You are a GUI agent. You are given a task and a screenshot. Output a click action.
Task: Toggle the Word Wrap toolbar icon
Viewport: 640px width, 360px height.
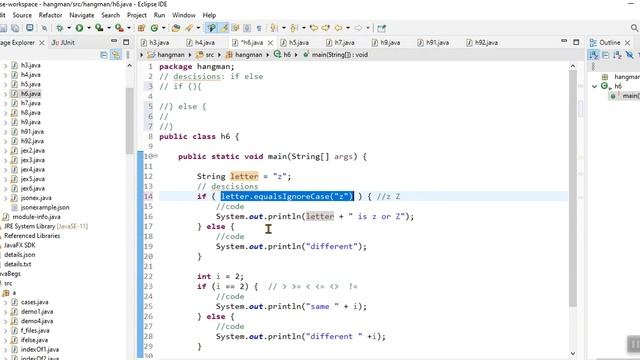click(x=236, y=28)
